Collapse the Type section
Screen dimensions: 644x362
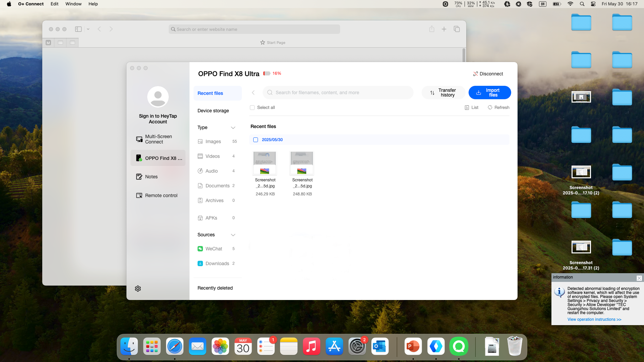pyautogui.click(x=233, y=128)
